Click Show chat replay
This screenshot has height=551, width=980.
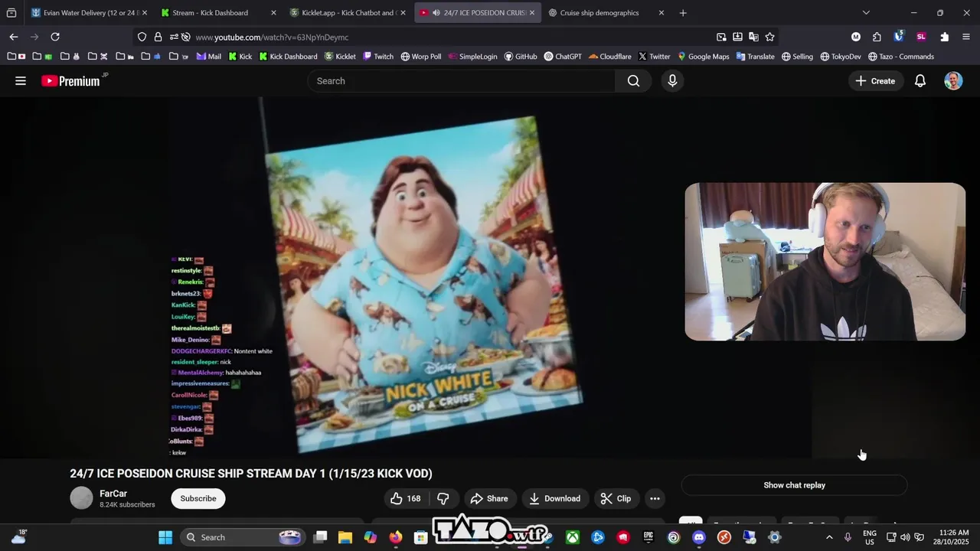[x=794, y=485]
